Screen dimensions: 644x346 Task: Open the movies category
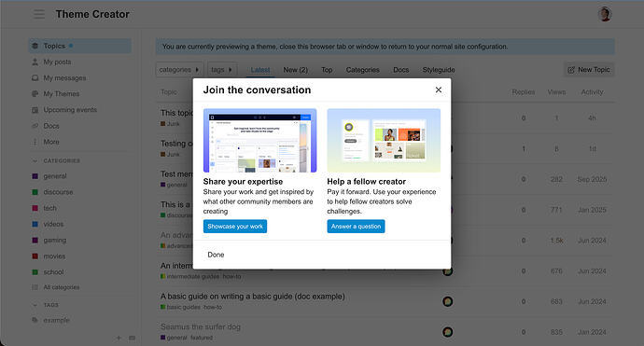(x=54, y=256)
